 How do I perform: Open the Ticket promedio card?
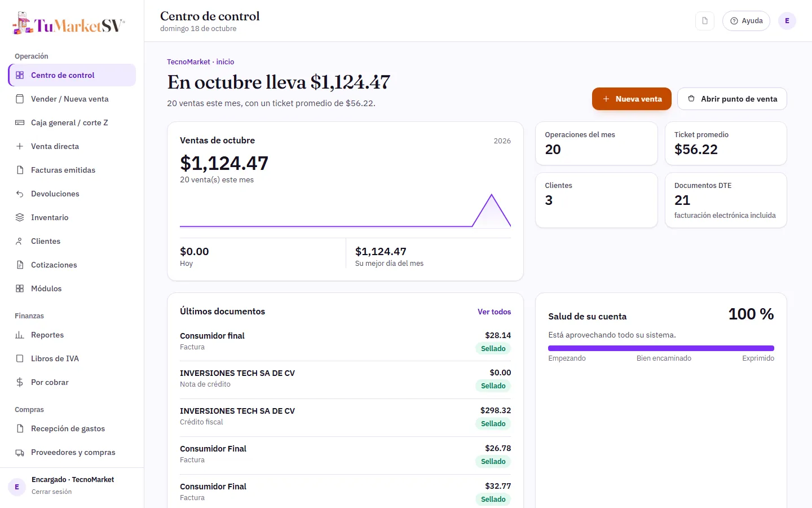click(x=726, y=143)
